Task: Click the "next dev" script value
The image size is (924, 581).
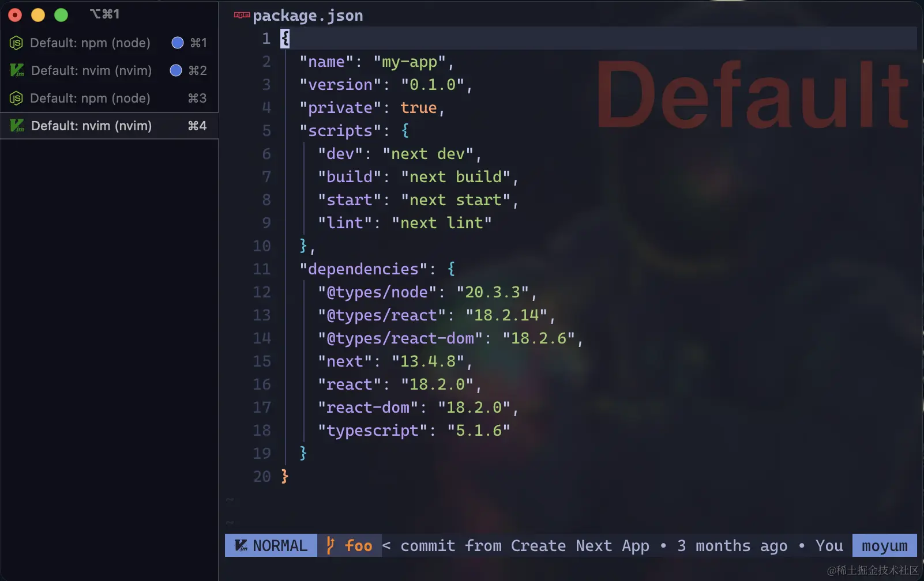Action: (428, 154)
